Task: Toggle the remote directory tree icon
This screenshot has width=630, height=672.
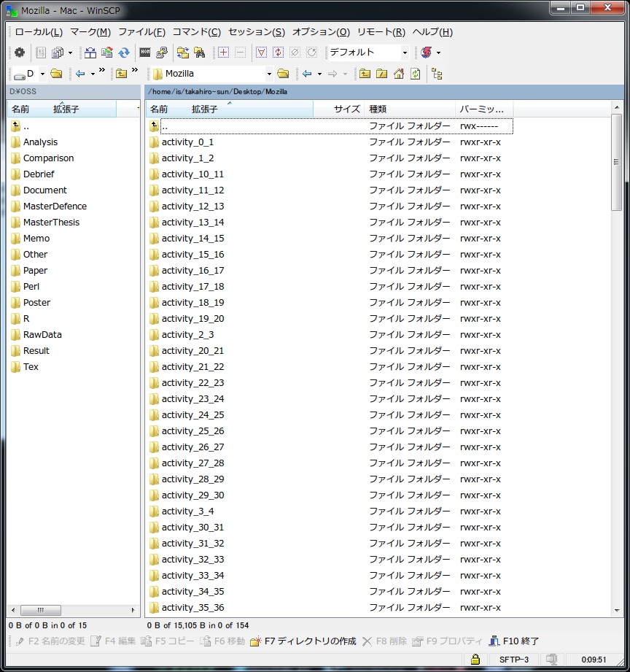Action: click(x=437, y=74)
